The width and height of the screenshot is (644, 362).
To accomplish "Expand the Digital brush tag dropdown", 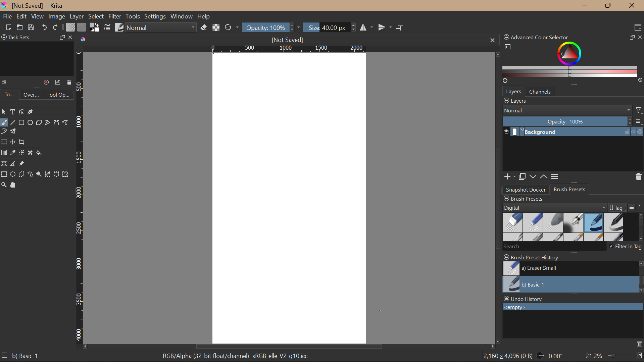I will 554,208.
